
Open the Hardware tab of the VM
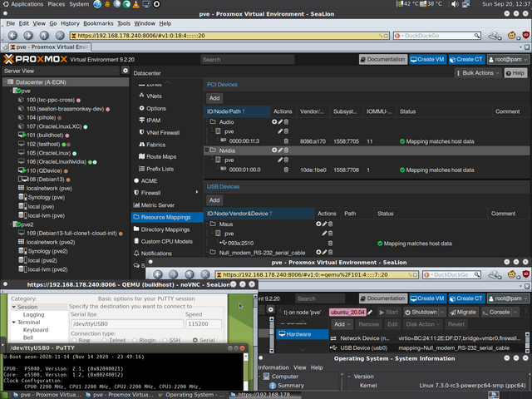[x=303, y=334]
